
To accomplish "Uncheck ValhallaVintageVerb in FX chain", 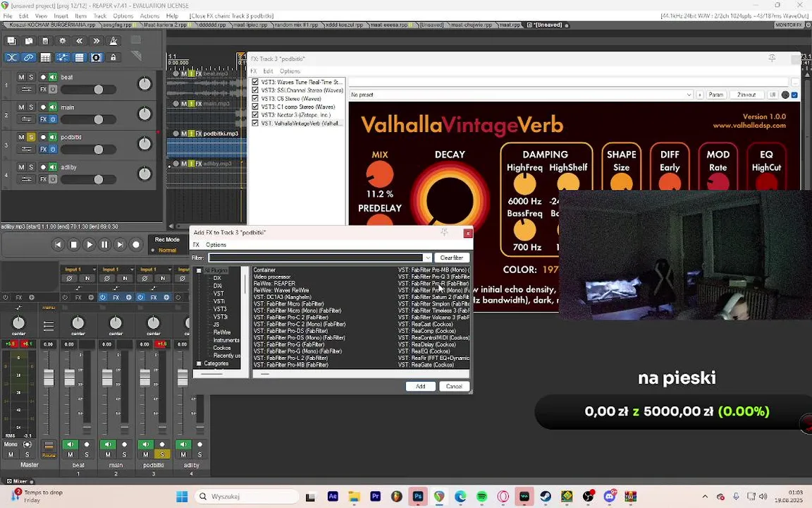I will tap(254, 123).
